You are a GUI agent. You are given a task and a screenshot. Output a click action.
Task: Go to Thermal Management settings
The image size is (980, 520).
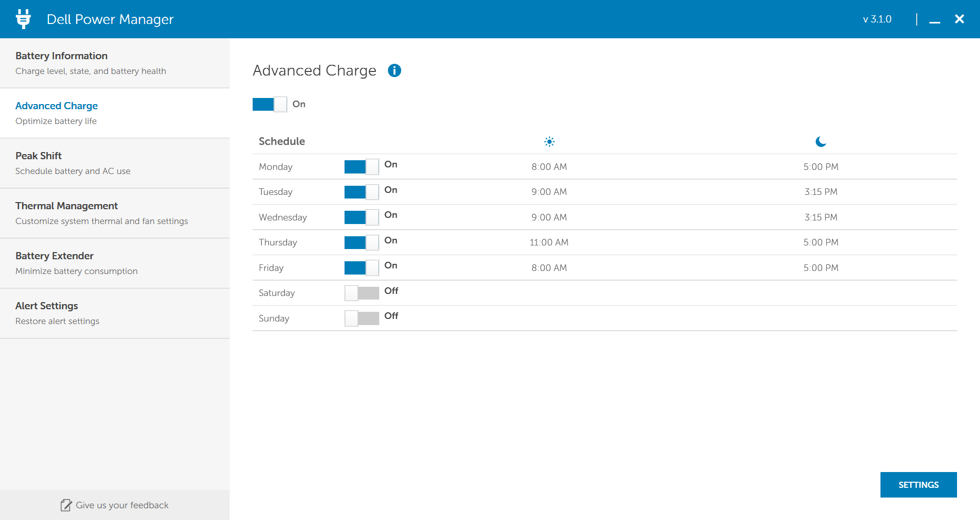pyautogui.click(x=115, y=213)
